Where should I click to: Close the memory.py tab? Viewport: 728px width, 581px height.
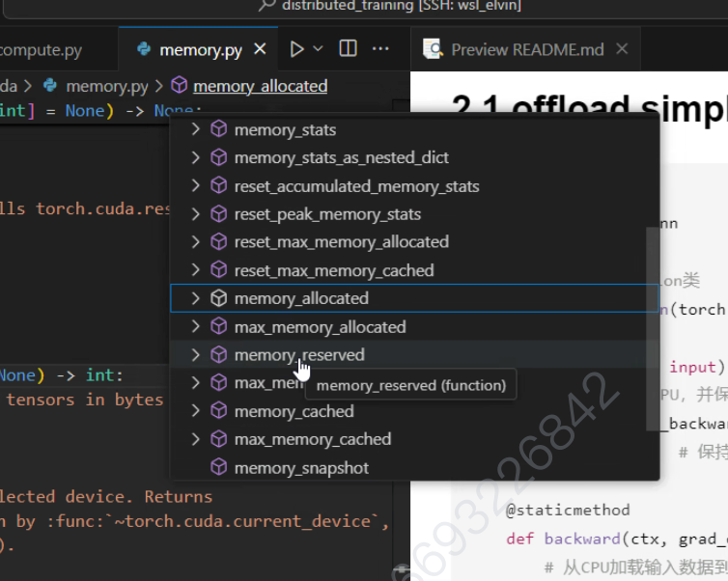click(261, 49)
